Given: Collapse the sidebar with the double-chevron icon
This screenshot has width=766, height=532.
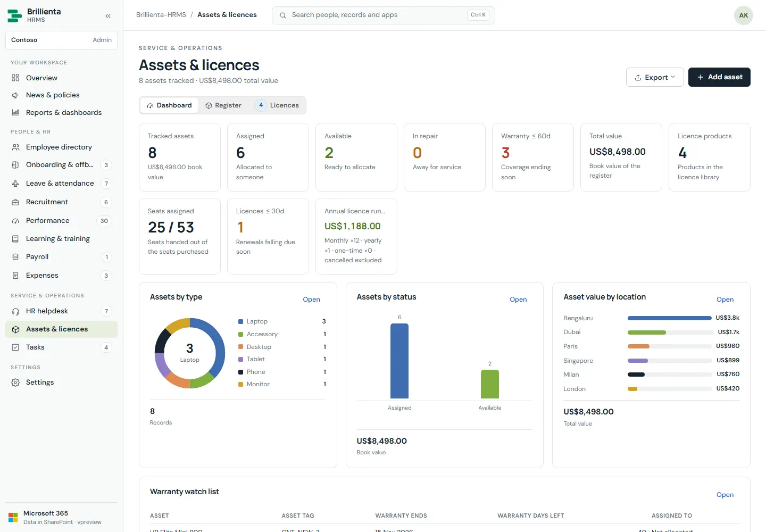Looking at the screenshot, I should click(108, 16).
